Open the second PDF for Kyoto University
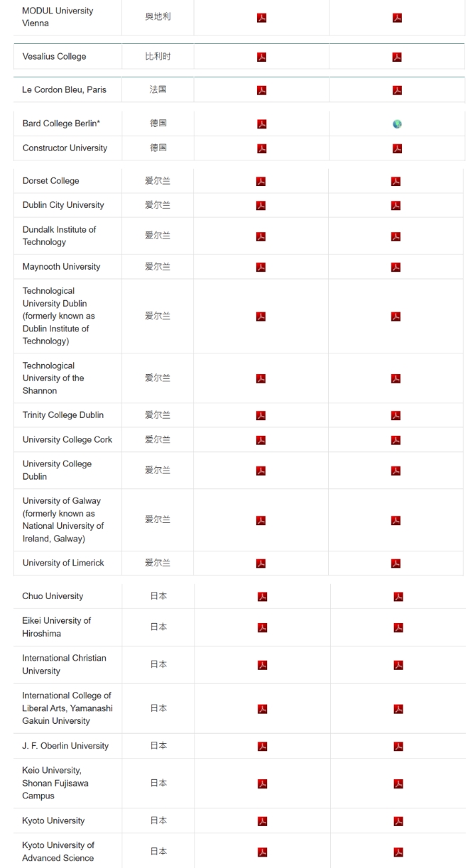 [x=397, y=820]
